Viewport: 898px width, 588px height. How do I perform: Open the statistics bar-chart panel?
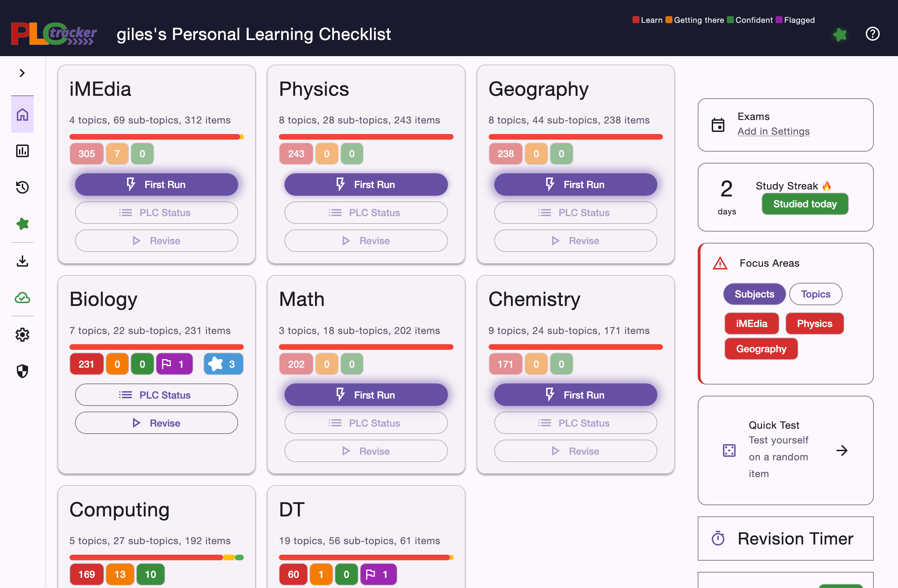pyautogui.click(x=22, y=151)
